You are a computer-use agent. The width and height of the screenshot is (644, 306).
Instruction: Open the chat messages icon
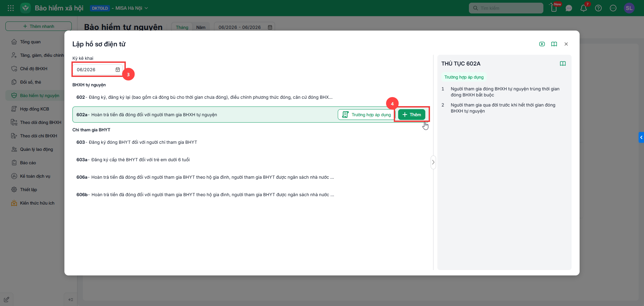tap(569, 8)
